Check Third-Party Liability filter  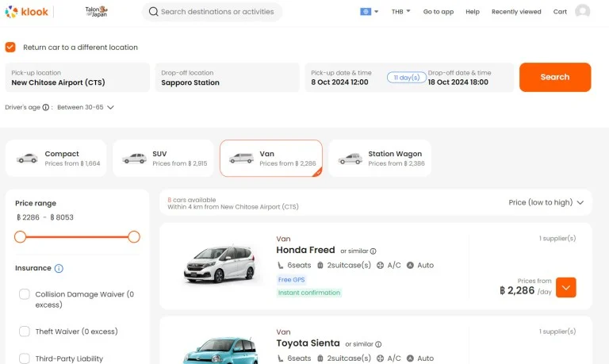pyautogui.click(x=25, y=358)
